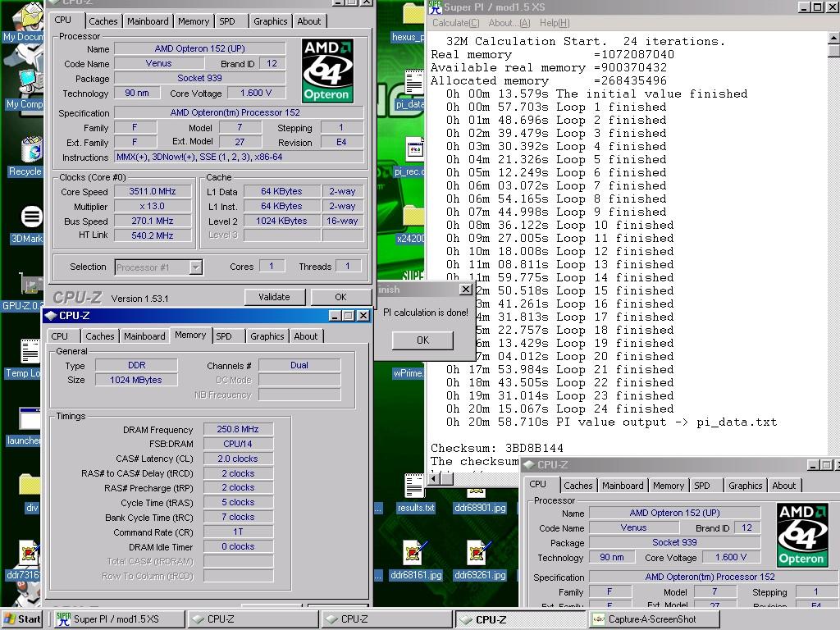Open the Recycle Bin desktop icon
Screen dimensions: 840x630
31,149
